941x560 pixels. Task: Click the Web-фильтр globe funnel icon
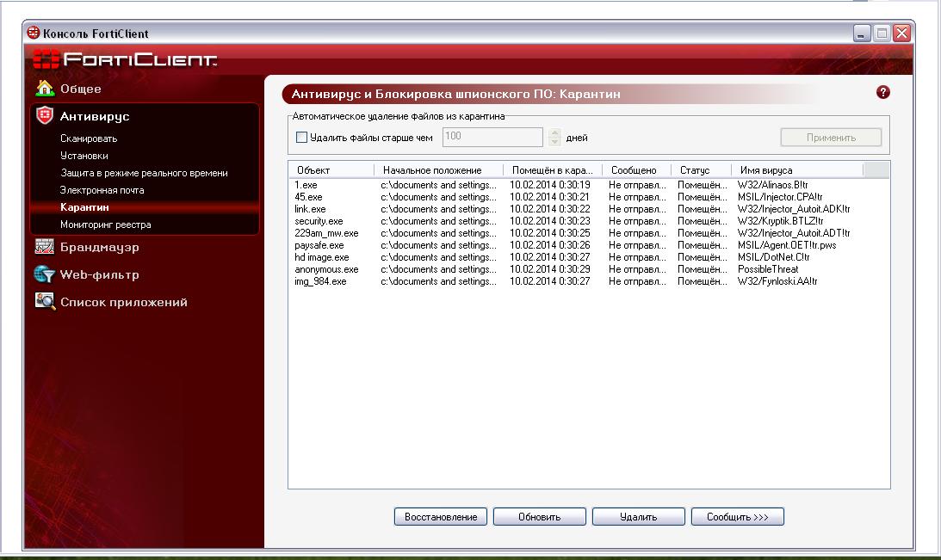coord(45,274)
